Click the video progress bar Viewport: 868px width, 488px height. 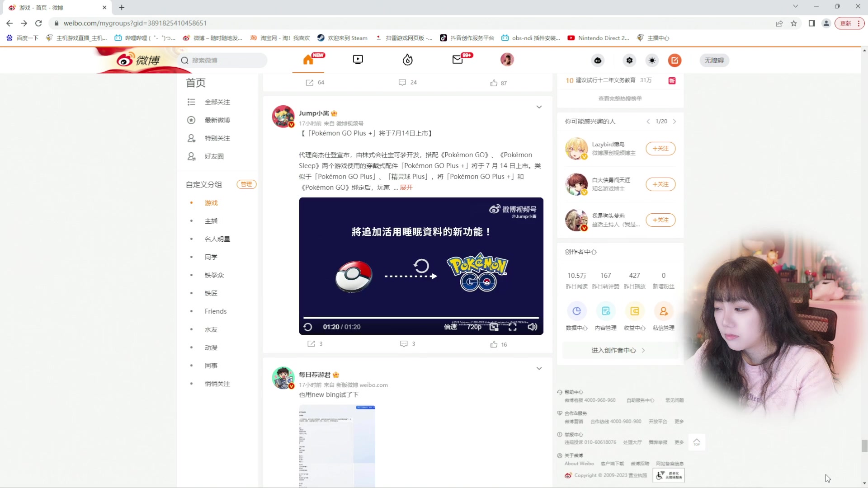(x=421, y=318)
